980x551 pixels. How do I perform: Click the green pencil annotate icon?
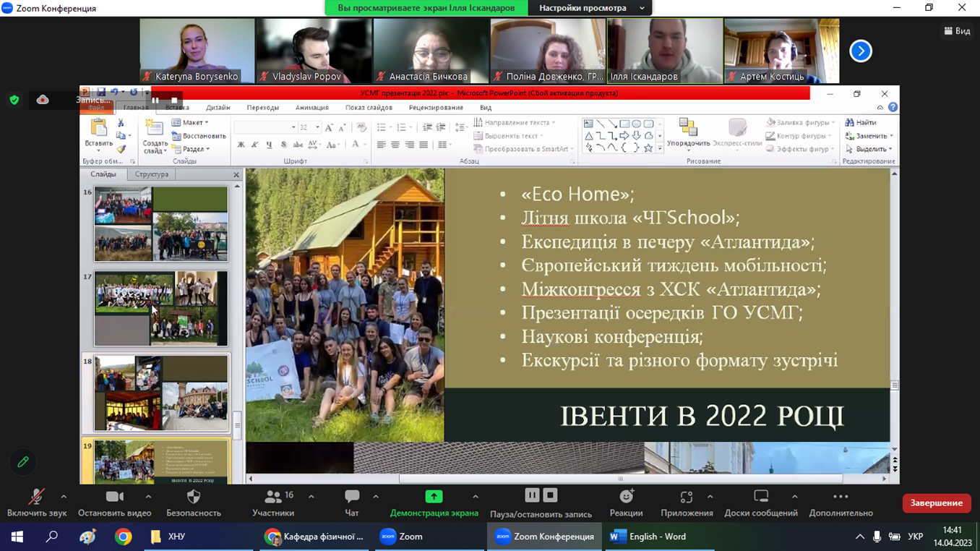(23, 462)
